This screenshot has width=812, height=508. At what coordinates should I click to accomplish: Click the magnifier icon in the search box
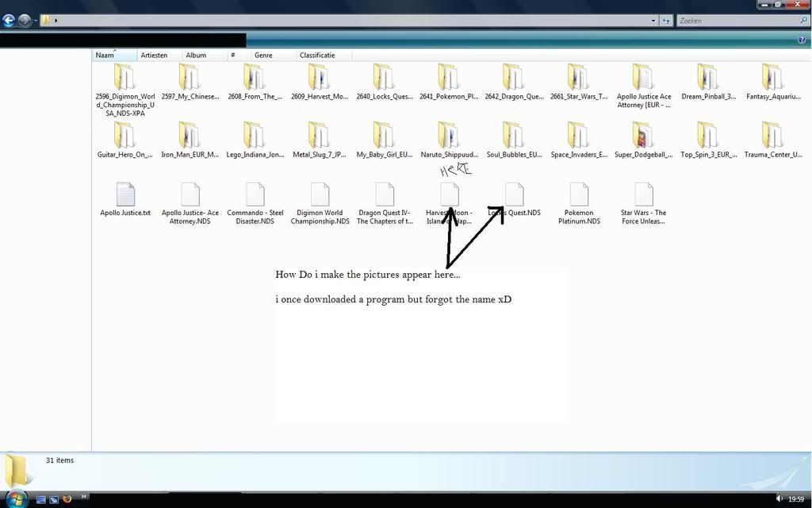(804, 21)
